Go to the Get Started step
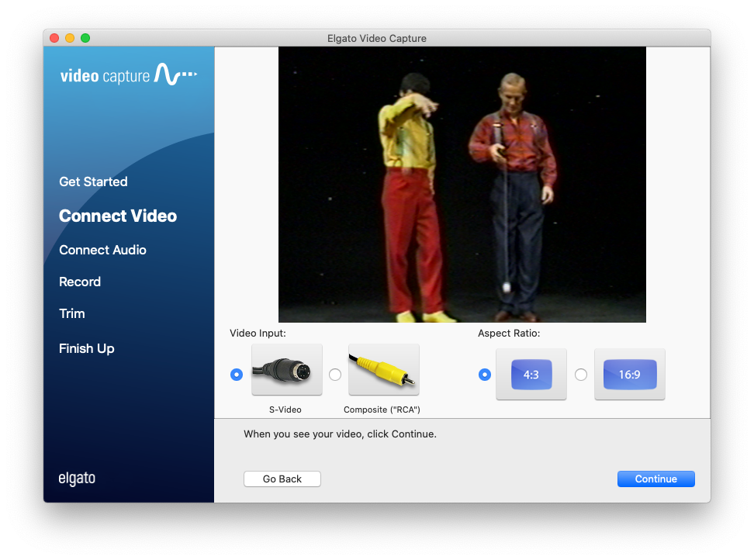This screenshot has width=754, height=560. tap(93, 181)
